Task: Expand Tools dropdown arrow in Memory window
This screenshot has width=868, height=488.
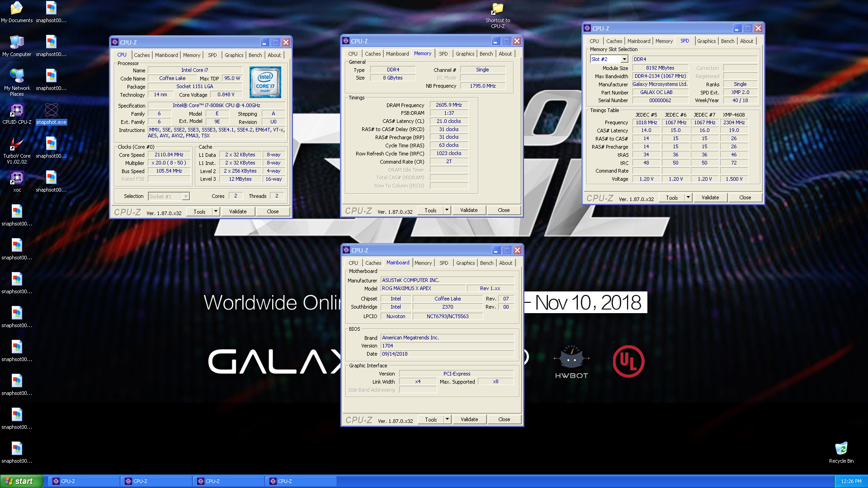Action: tap(447, 210)
